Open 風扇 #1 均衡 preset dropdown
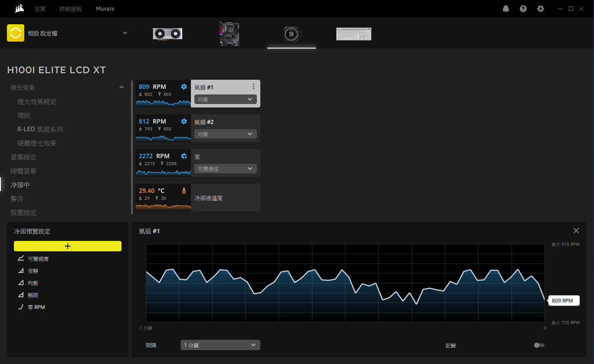This screenshot has width=594, height=364. tap(226, 99)
